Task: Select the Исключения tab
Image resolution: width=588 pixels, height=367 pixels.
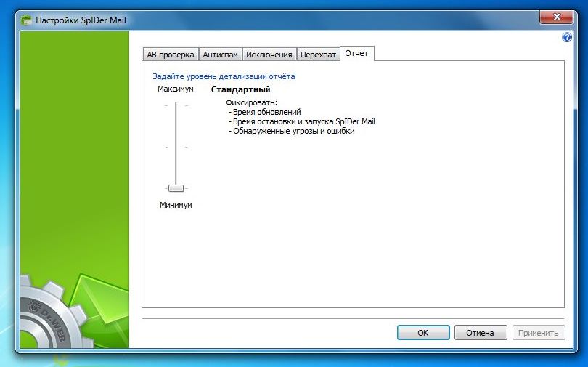Action: (x=269, y=55)
